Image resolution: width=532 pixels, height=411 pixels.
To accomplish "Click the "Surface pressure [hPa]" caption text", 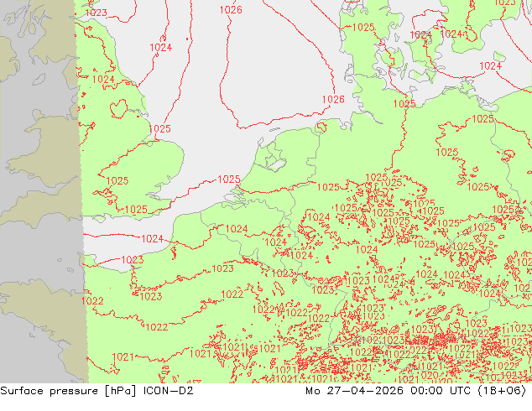I will 68,391.
